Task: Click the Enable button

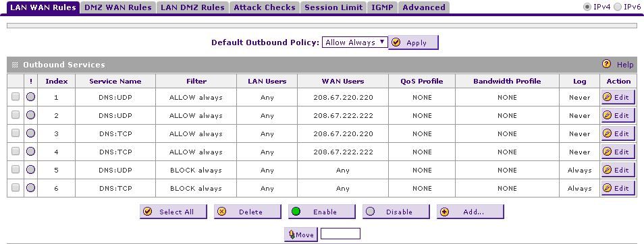Action: pos(321,212)
